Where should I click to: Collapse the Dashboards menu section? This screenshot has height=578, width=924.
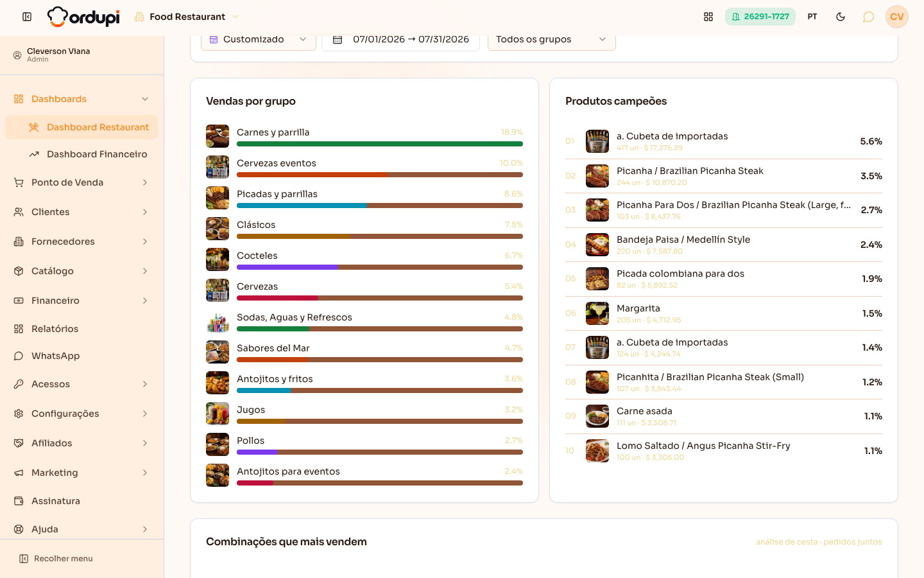click(x=81, y=99)
